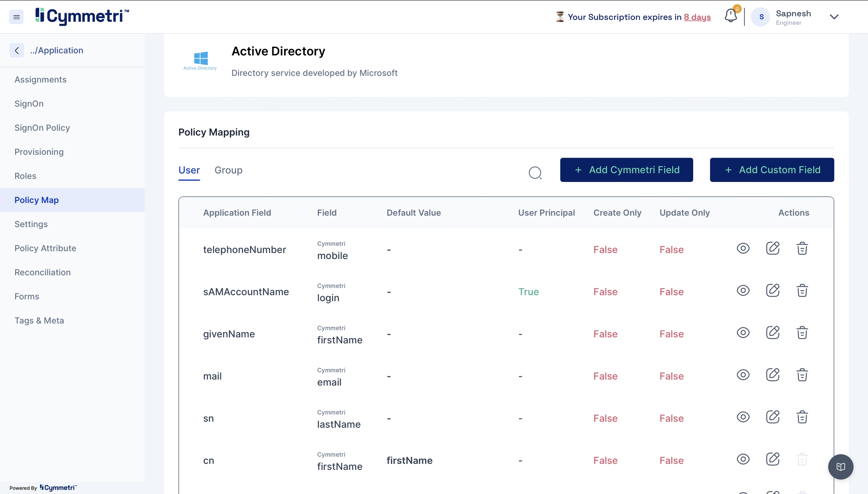
Task: Click the search magnifier icon
Action: click(x=535, y=173)
